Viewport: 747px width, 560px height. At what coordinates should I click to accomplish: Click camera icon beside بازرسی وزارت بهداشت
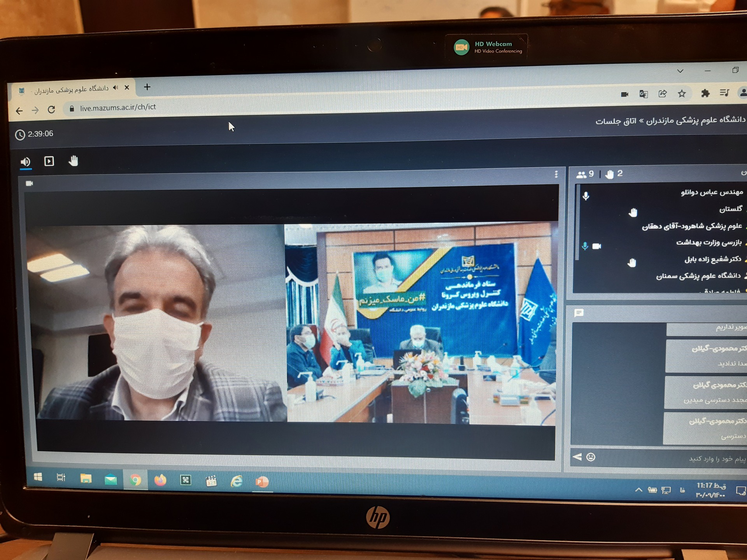[x=596, y=246]
